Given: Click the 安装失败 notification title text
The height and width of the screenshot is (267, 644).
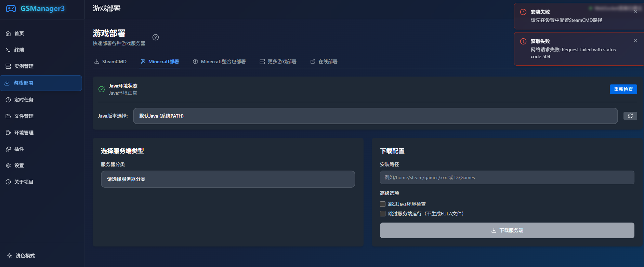Looking at the screenshot, I should (540, 12).
